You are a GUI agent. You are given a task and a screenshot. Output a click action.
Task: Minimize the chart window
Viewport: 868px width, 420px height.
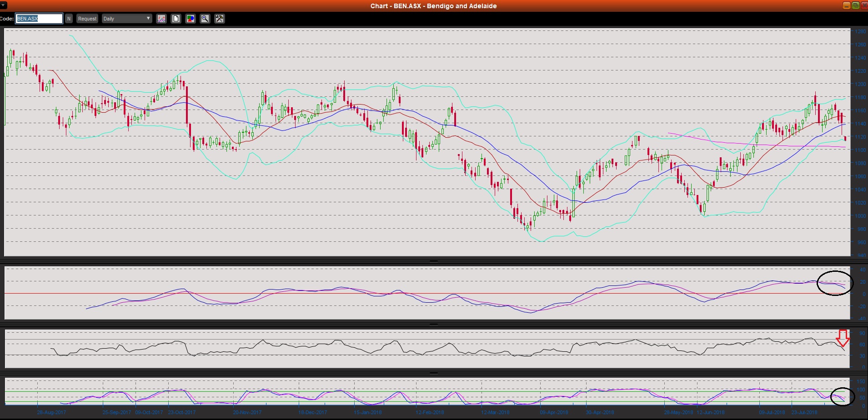[x=846, y=5]
